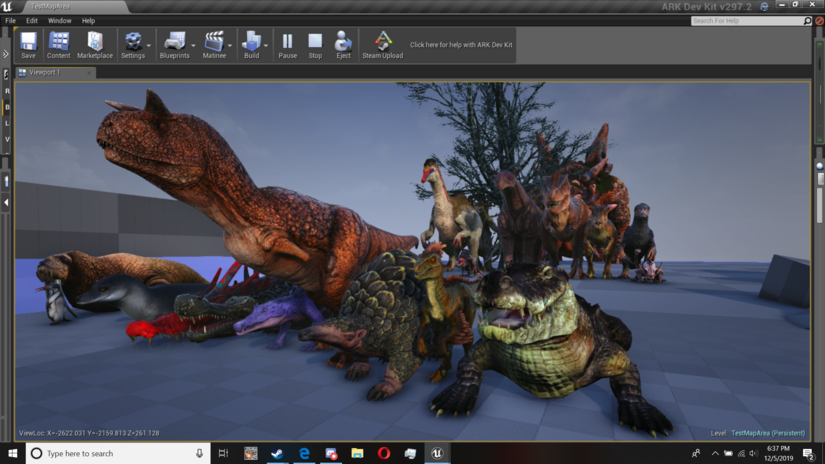The width and height of the screenshot is (825, 464).
Task: Click the ARK Dev Kit help link
Action: click(461, 45)
